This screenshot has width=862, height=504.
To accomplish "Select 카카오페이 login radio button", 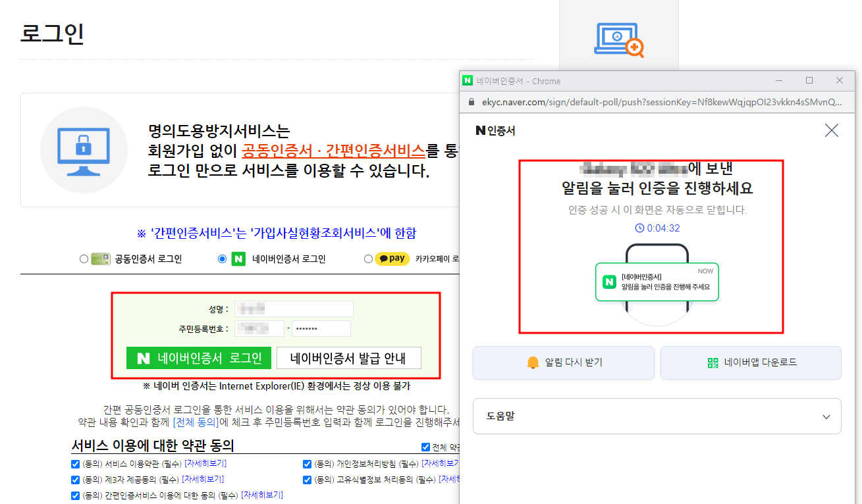I will pyautogui.click(x=368, y=259).
